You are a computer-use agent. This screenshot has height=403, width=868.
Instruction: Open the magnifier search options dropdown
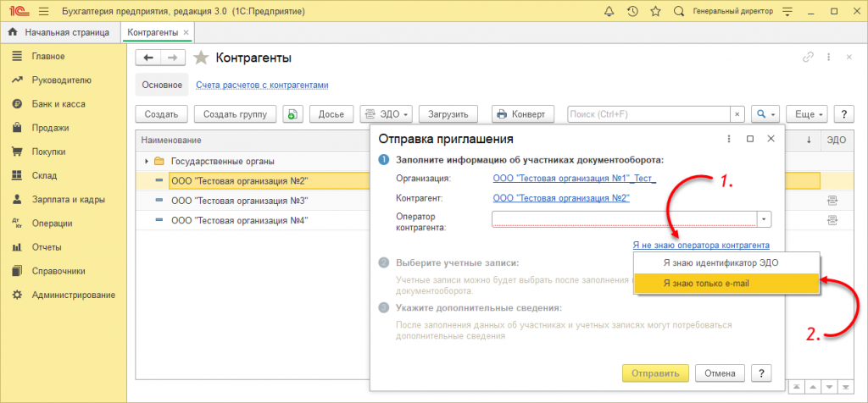(765, 114)
